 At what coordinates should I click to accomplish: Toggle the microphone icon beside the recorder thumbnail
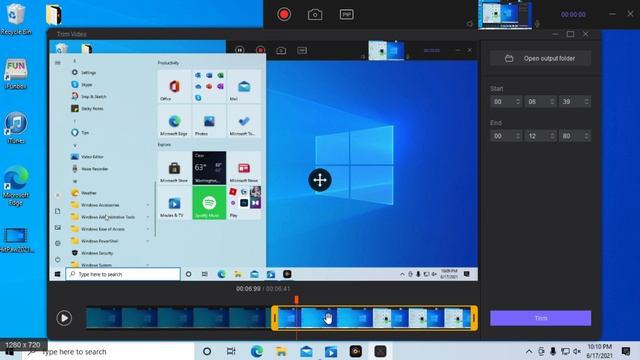[537, 24]
